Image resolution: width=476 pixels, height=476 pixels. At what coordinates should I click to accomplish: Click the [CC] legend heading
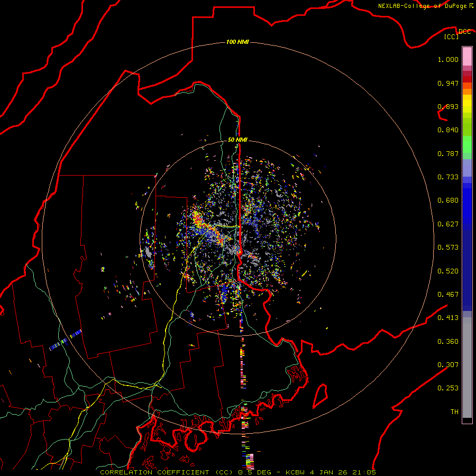[451, 36]
